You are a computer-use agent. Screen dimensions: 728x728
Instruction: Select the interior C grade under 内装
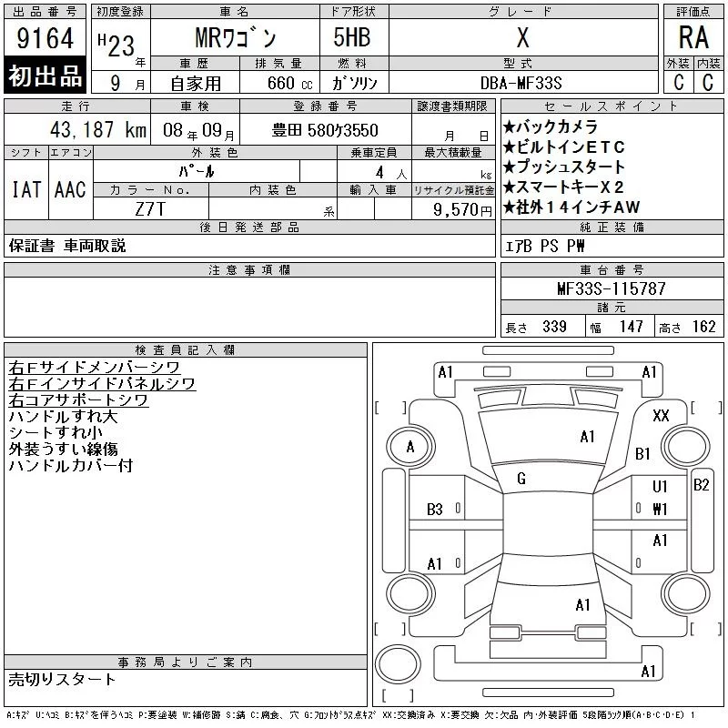(708, 82)
